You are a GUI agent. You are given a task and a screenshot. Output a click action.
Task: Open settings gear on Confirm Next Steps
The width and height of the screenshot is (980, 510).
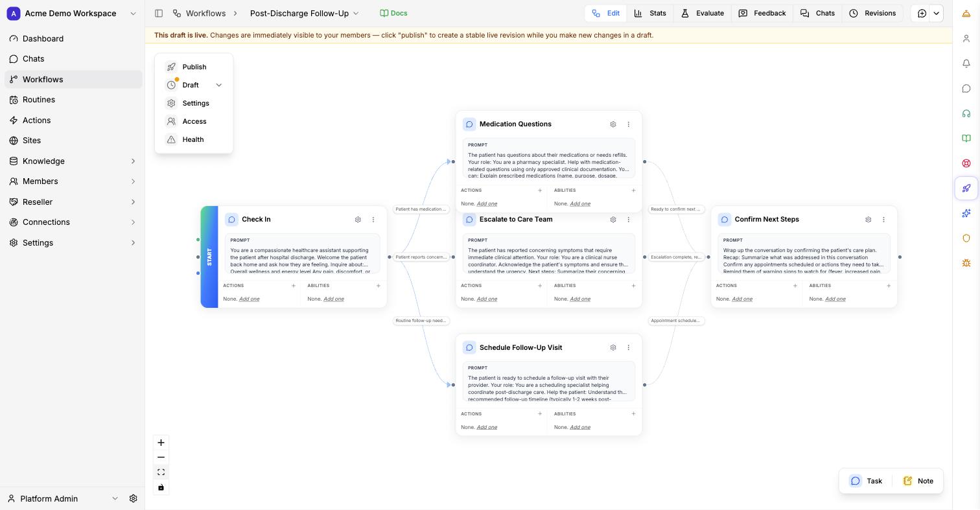click(x=869, y=220)
